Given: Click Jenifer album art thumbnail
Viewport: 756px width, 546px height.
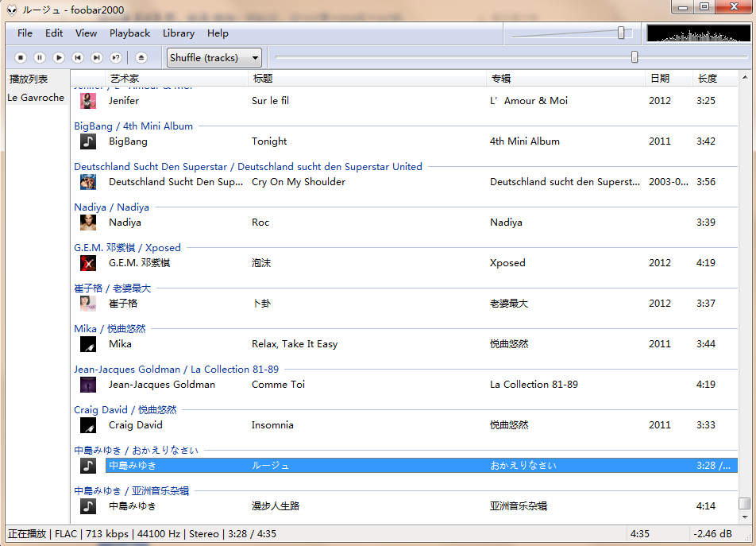Looking at the screenshot, I should pyautogui.click(x=87, y=101).
